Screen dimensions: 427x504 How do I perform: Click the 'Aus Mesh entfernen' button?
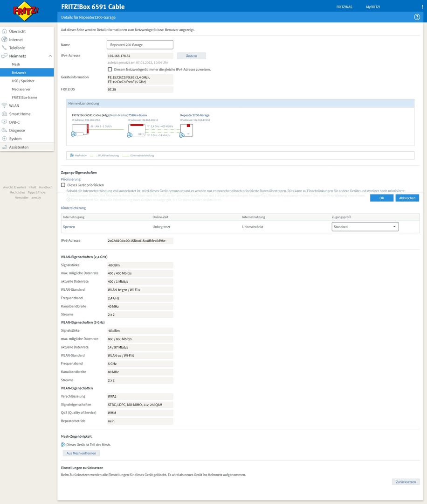click(x=81, y=453)
